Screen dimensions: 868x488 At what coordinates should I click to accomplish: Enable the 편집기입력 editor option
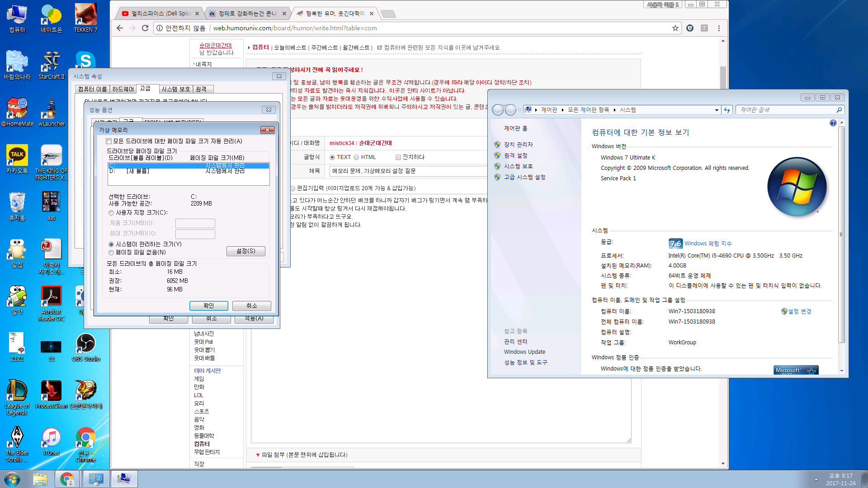pyautogui.click(x=292, y=188)
